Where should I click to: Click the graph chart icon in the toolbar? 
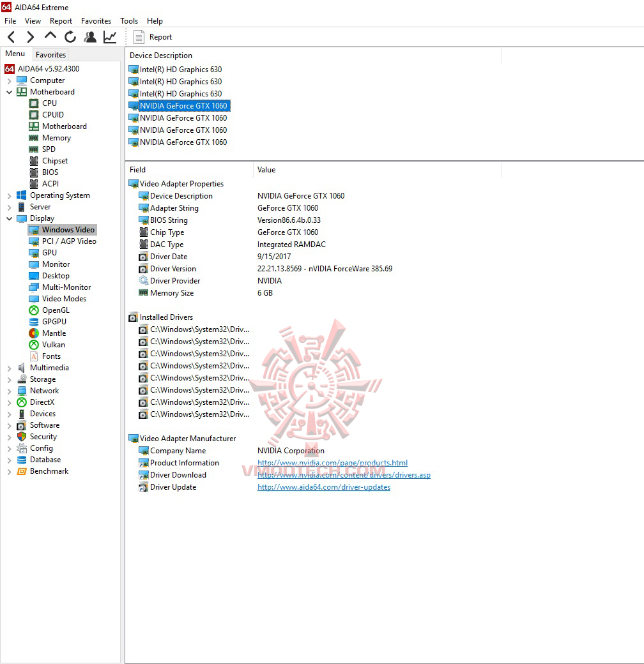109,37
